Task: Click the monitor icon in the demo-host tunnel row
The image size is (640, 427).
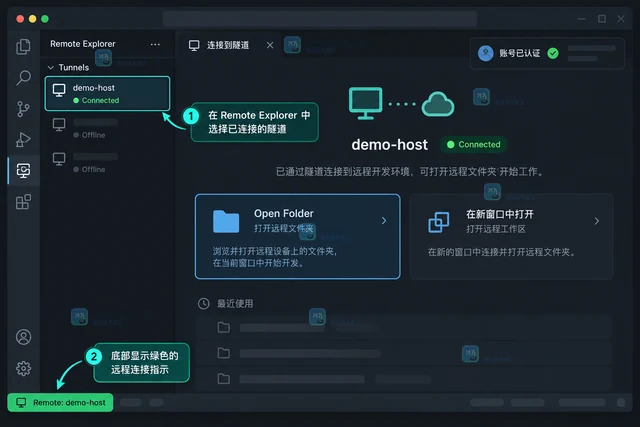Action: [x=59, y=90]
